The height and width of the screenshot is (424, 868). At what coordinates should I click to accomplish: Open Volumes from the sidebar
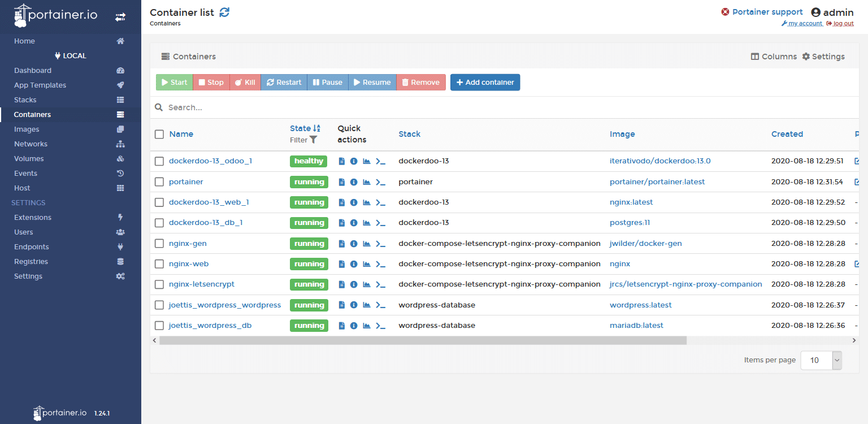29,159
